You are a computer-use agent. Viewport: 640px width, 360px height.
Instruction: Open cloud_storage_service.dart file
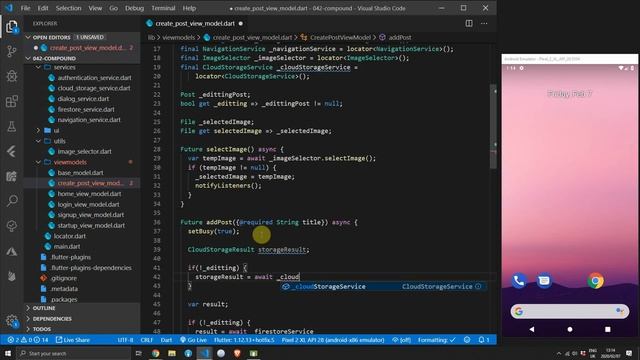93,88
